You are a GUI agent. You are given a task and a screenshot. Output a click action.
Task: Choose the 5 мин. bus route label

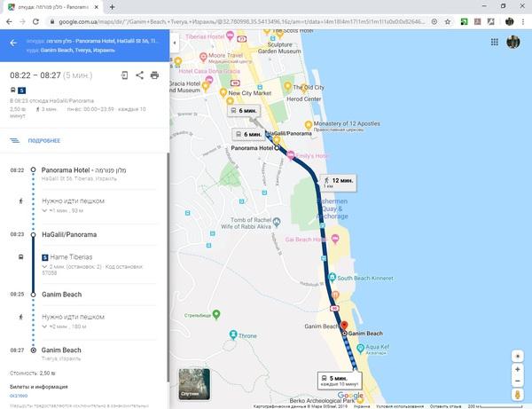coord(340,381)
